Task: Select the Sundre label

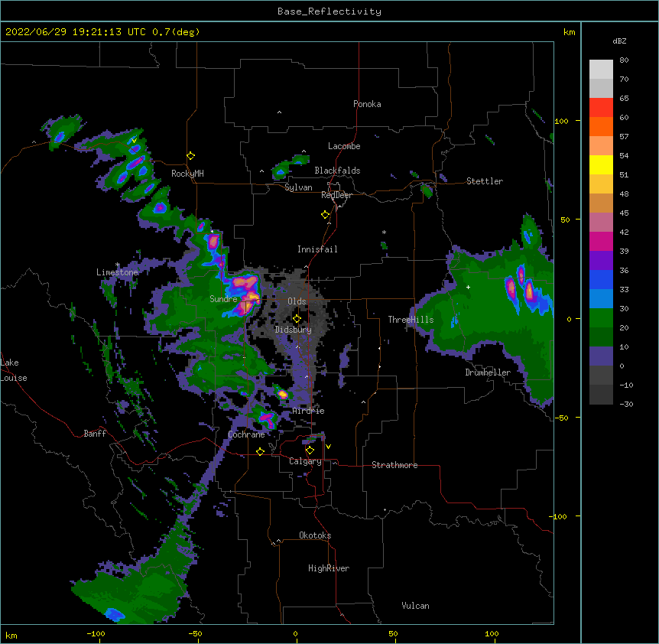Action: coord(223,299)
